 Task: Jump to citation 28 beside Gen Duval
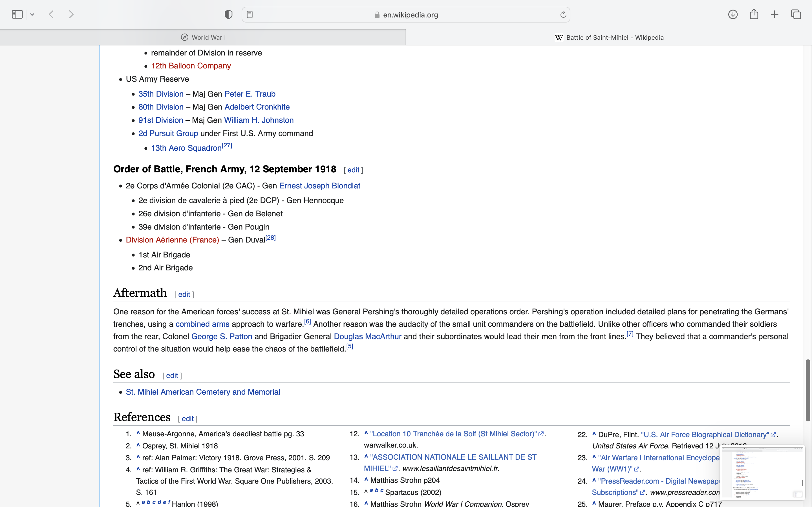click(x=270, y=238)
